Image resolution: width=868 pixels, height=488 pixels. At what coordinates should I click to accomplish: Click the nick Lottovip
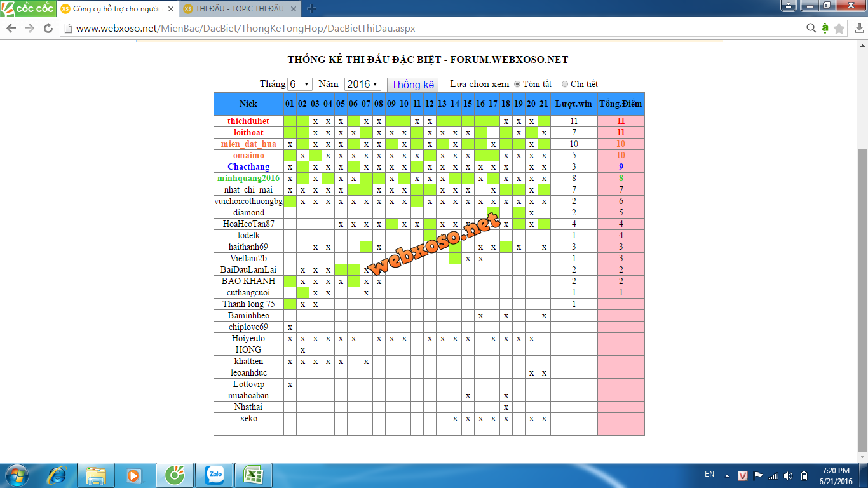[x=248, y=384]
